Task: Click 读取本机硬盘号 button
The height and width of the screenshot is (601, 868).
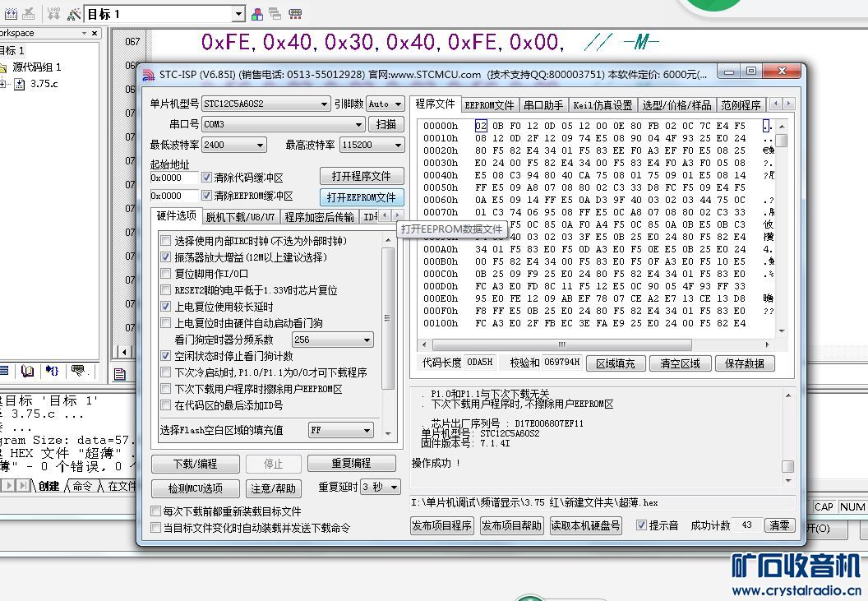Action: 585,525
